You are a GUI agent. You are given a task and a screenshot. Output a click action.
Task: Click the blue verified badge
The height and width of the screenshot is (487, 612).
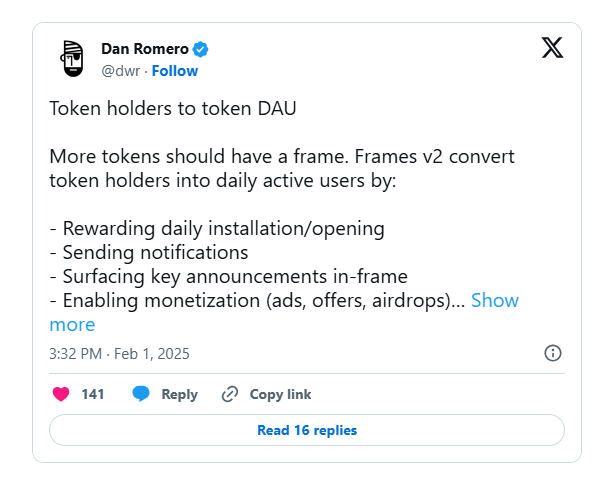(x=201, y=49)
